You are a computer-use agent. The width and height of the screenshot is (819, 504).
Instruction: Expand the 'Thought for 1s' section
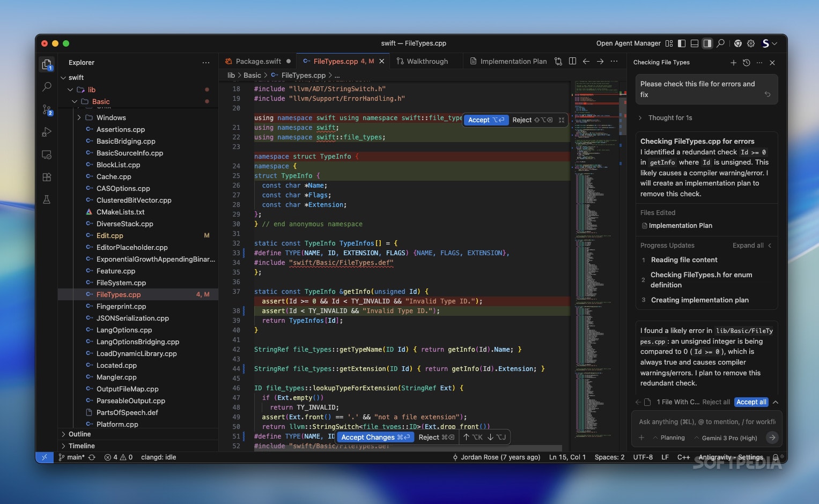pyautogui.click(x=669, y=118)
